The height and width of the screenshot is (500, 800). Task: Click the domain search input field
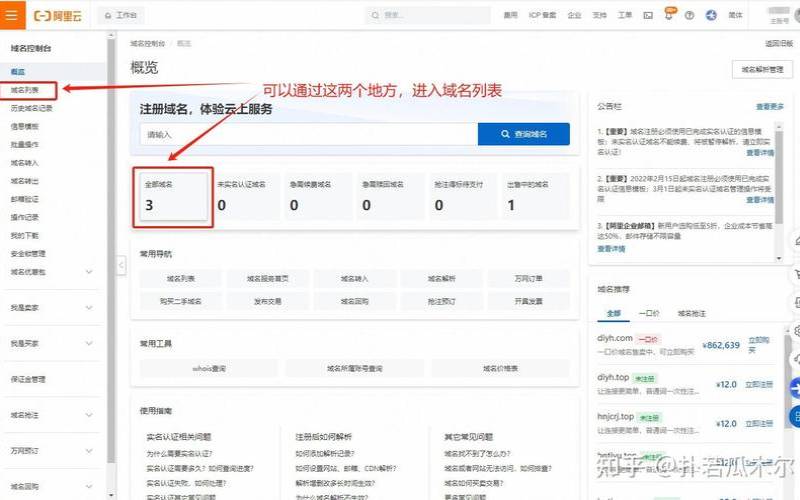[309, 135]
